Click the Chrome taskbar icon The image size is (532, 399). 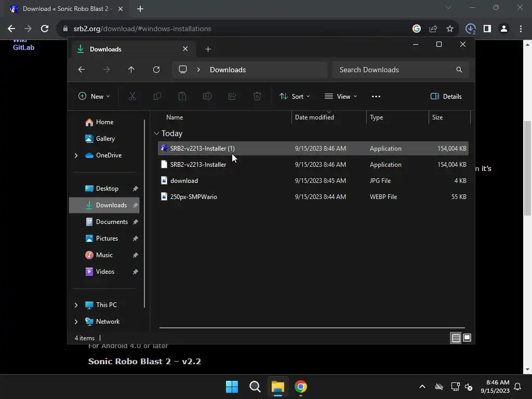(x=301, y=387)
